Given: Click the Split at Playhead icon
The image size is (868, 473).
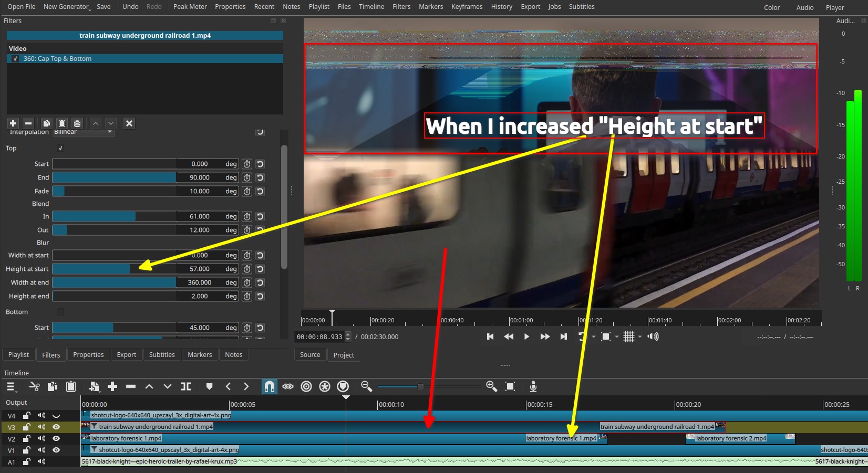Looking at the screenshot, I should [x=186, y=387].
